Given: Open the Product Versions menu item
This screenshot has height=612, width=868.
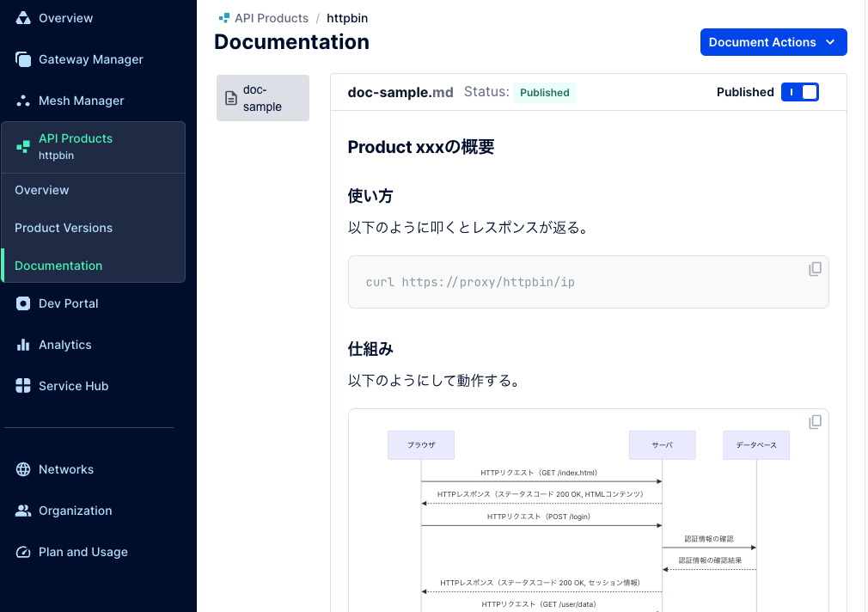Looking at the screenshot, I should 64,228.
